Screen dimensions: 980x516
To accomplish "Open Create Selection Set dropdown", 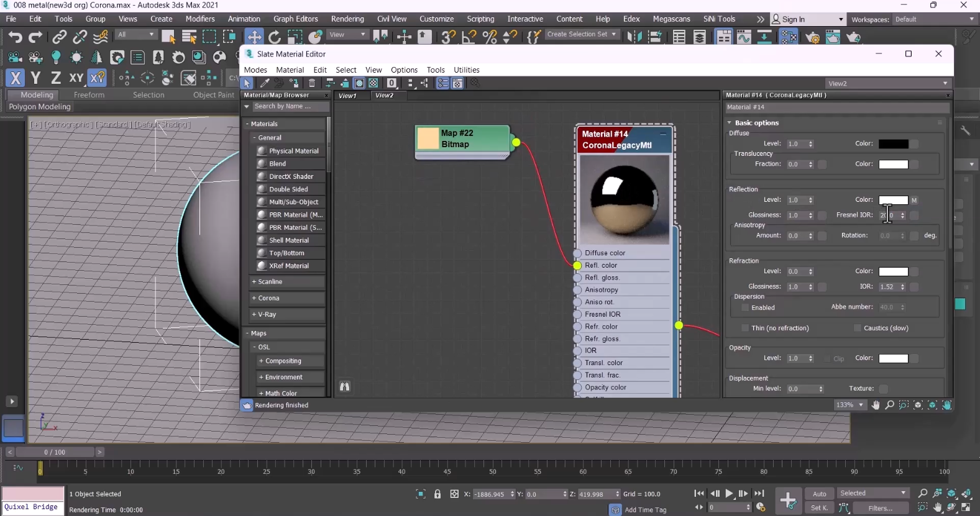I will point(582,35).
